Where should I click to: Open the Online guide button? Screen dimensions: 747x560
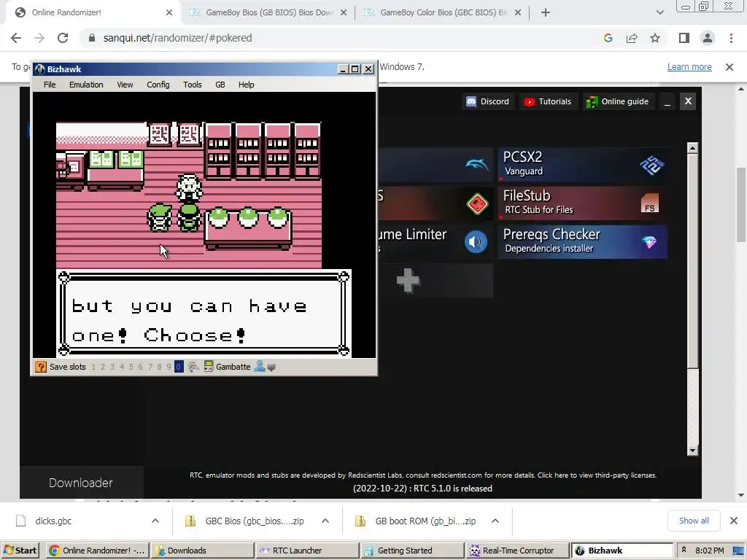point(617,101)
